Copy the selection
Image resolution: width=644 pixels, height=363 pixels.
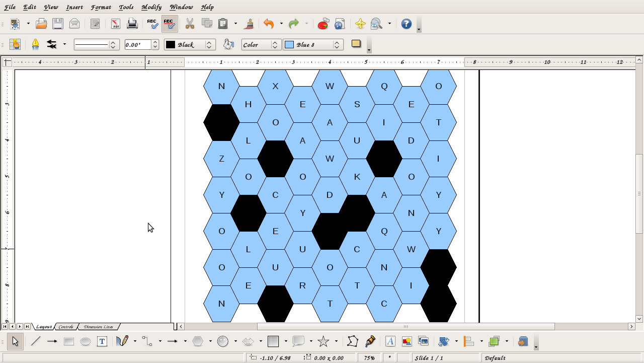(206, 24)
